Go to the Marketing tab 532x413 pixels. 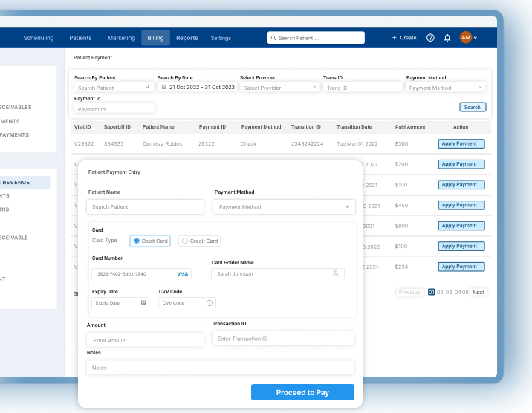(121, 38)
